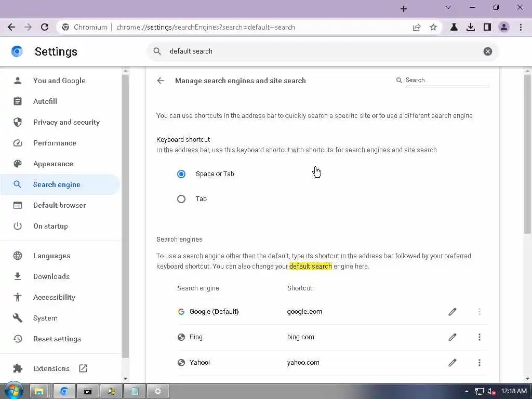Open Reset settings section
The image size is (532, 399).
tap(60, 339)
